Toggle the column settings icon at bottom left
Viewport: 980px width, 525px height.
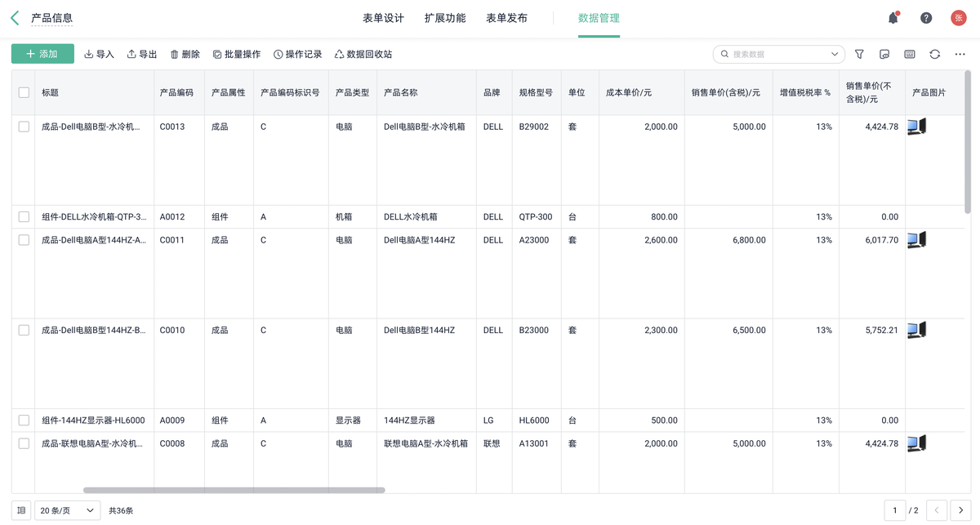21,510
